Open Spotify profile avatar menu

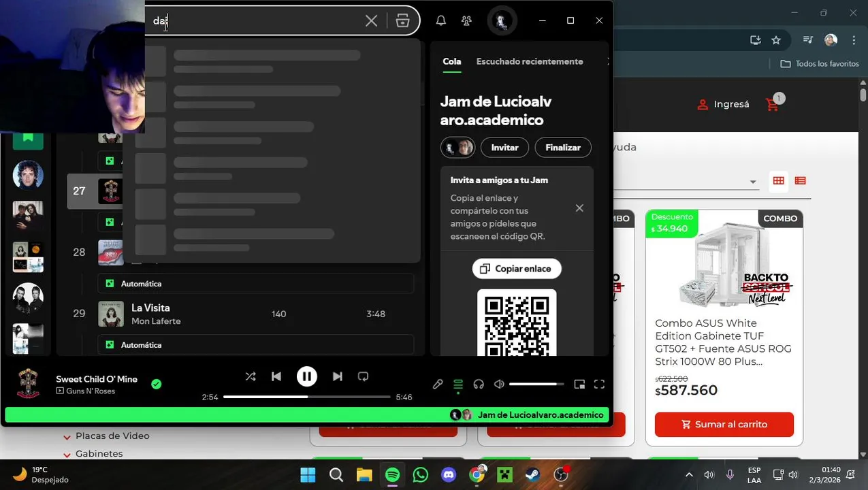point(502,21)
